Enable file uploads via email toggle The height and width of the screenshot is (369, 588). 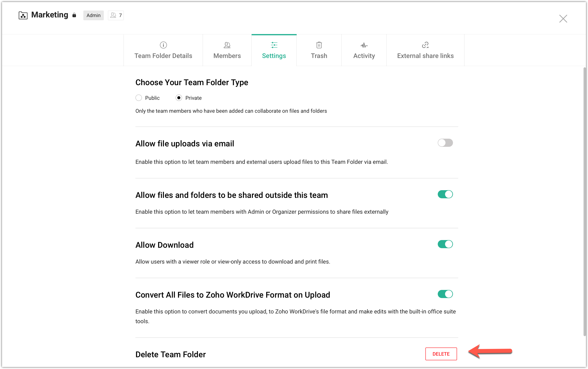click(445, 143)
